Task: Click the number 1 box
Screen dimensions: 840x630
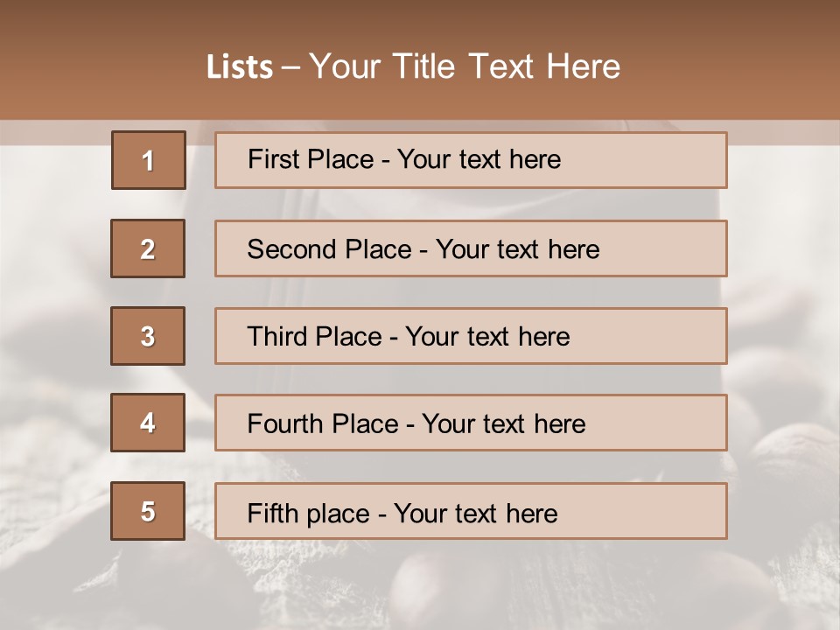Action: [x=149, y=160]
